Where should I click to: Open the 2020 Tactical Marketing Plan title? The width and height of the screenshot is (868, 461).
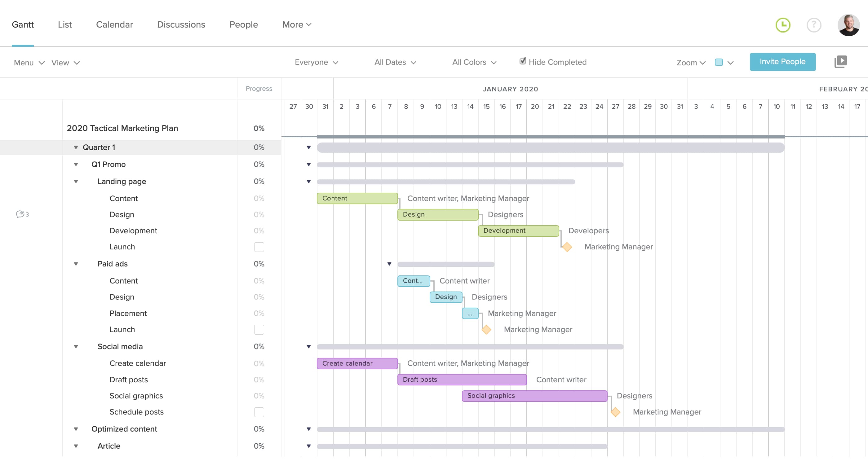pos(122,128)
